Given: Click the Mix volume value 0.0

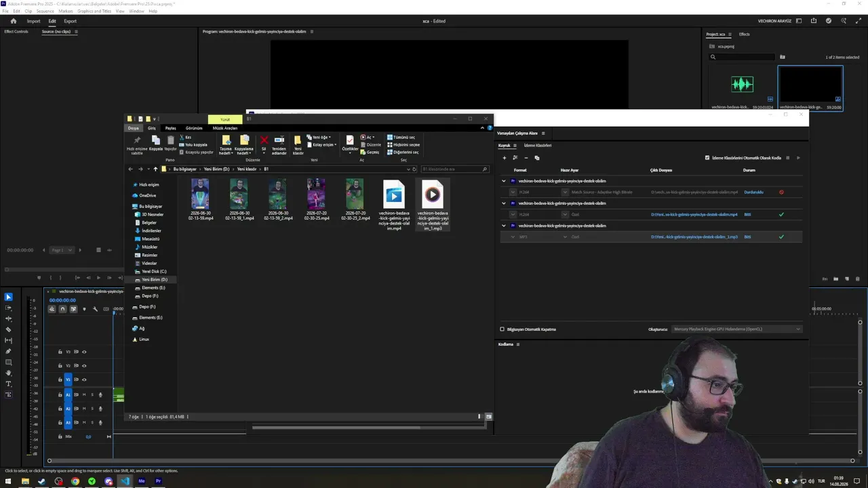Looking at the screenshot, I should [x=88, y=436].
